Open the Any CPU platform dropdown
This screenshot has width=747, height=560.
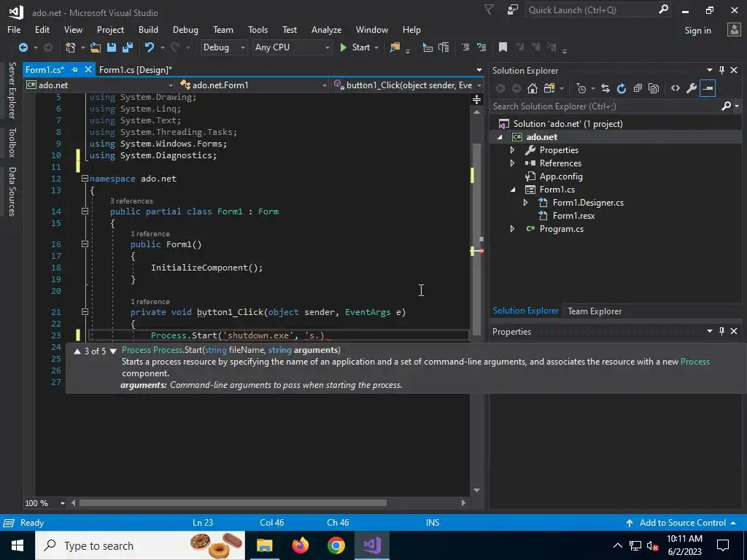coord(292,47)
